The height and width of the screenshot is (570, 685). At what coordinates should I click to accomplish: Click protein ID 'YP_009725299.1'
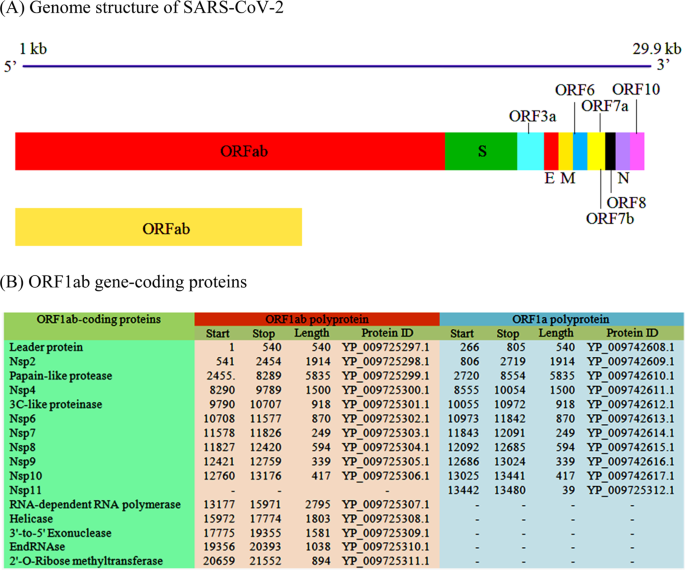coord(386,376)
